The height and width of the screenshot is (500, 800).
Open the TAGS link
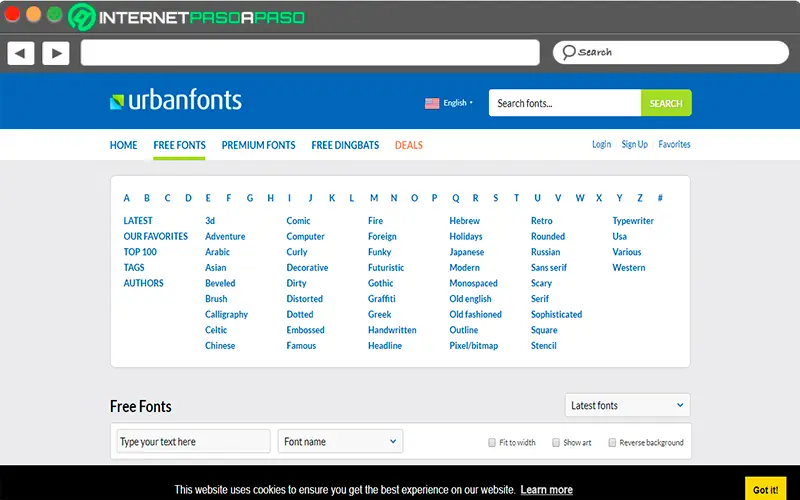pos(134,267)
